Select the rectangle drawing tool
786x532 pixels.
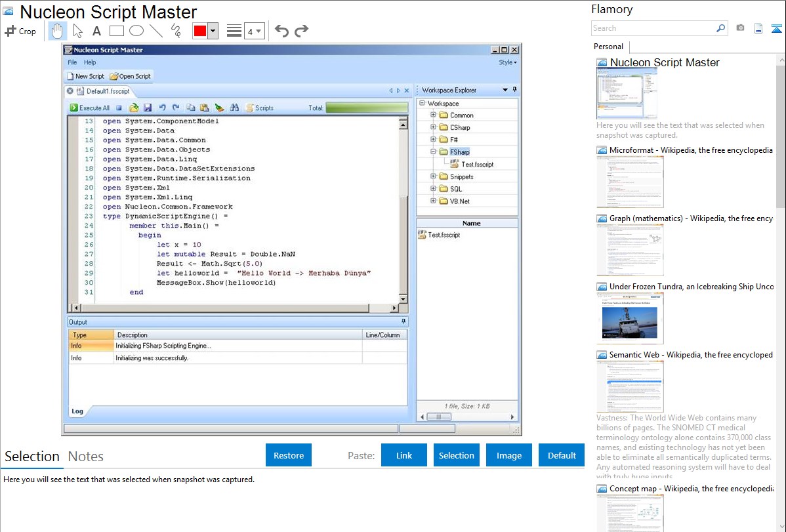(116, 31)
